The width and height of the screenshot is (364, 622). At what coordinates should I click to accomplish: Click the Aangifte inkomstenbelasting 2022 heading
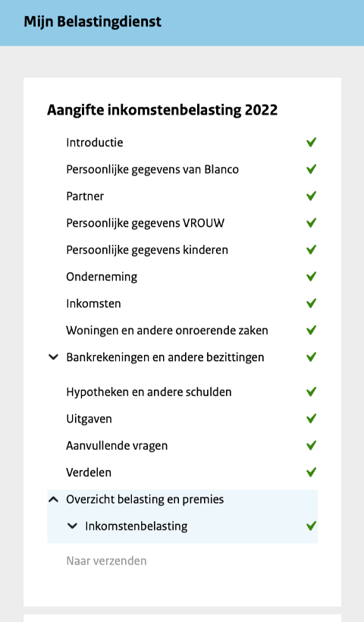[162, 110]
